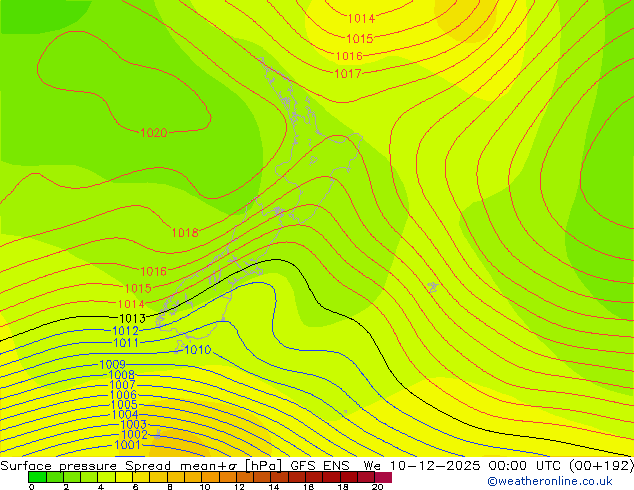Select the blue 1010 isobar label
The height and width of the screenshot is (490, 634).
pyautogui.click(x=198, y=350)
